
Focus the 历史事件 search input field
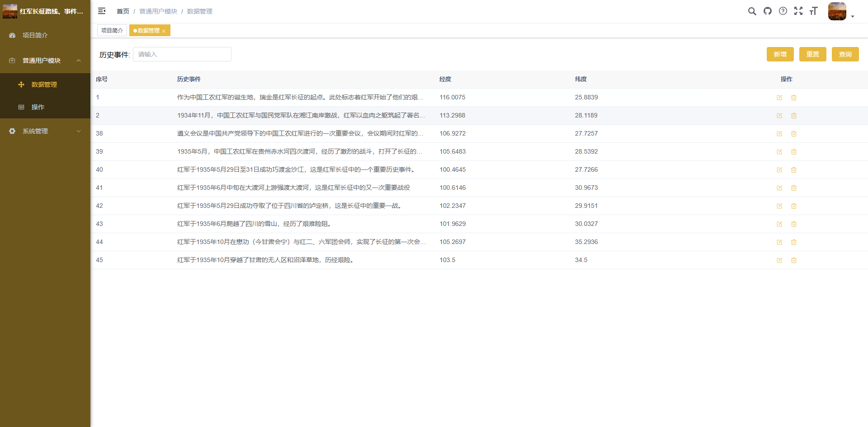click(182, 54)
